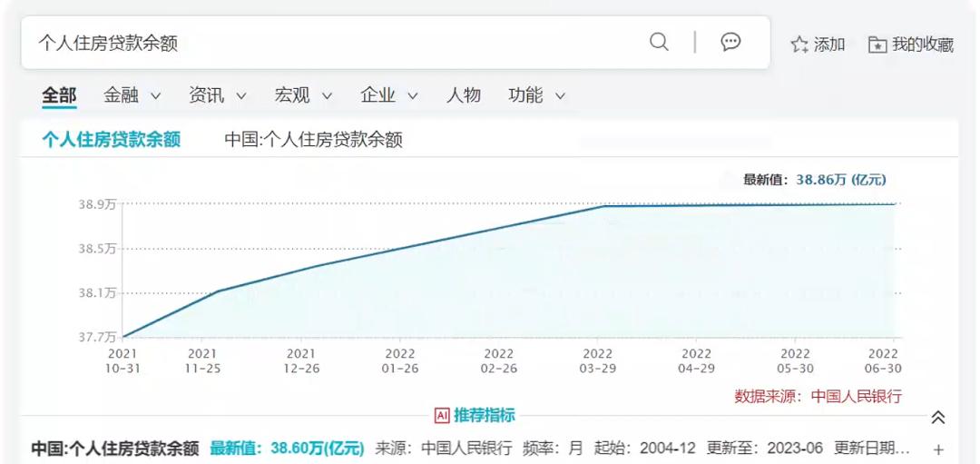Viewport: 980px width, 464px height.
Task: Expand the 功能 dropdown
Action: point(537,95)
